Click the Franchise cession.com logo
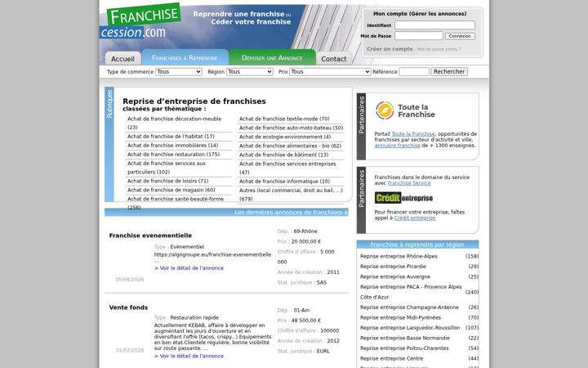Image resolution: width=588 pixels, height=368 pixels. (140, 21)
